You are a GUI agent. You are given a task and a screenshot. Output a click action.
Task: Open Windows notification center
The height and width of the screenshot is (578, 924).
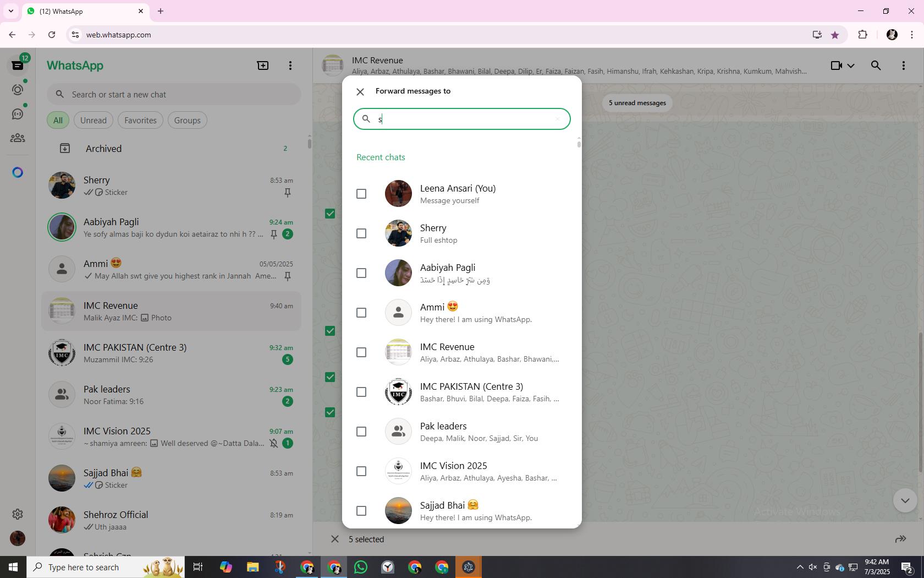click(908, 567)
